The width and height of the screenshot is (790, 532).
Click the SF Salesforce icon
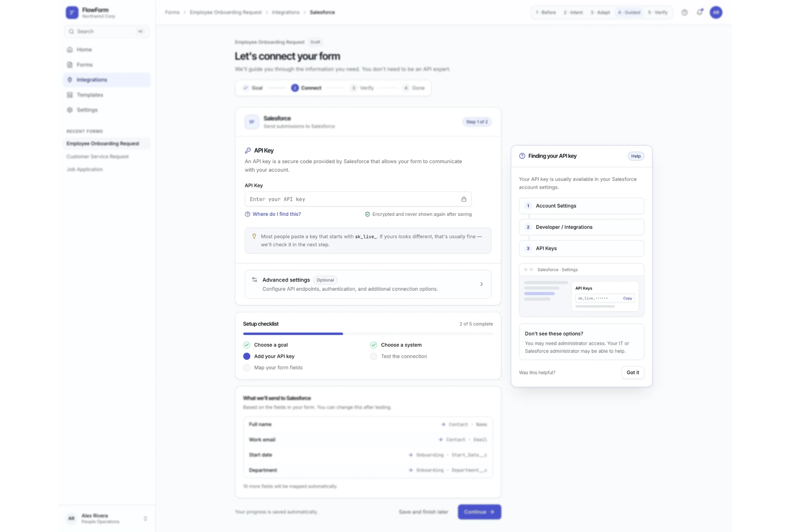coord(252,122)
